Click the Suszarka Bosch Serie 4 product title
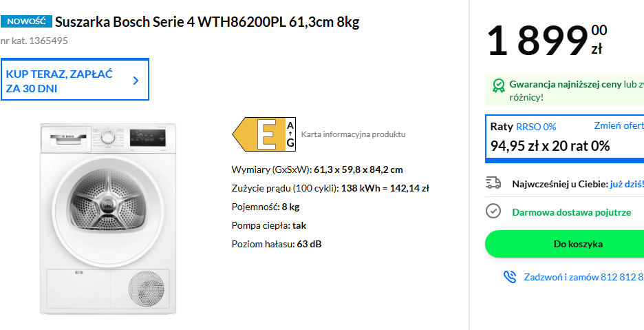The height and width of the screenshot is (330, 644). pyautogui.click(x=207, y=22)
